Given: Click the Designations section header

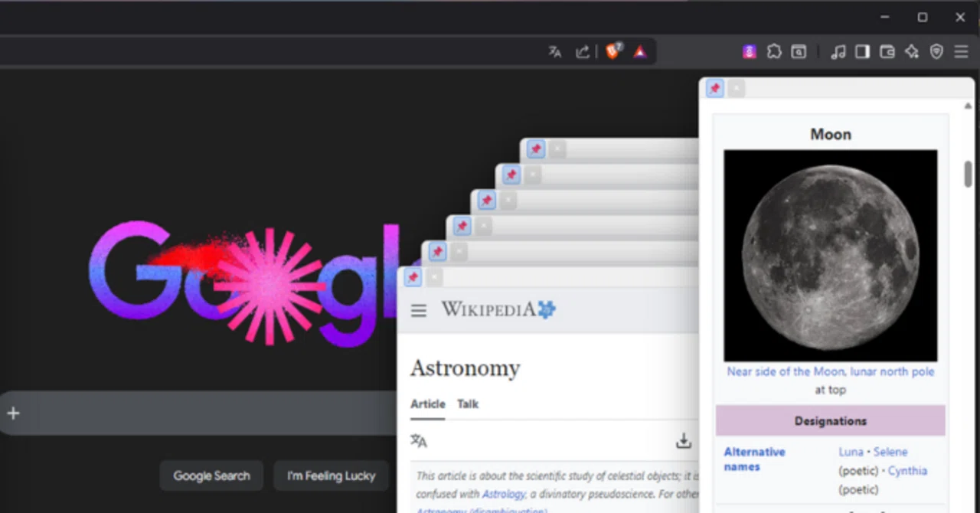Looking at the screenshot, I should click(831, 421).
